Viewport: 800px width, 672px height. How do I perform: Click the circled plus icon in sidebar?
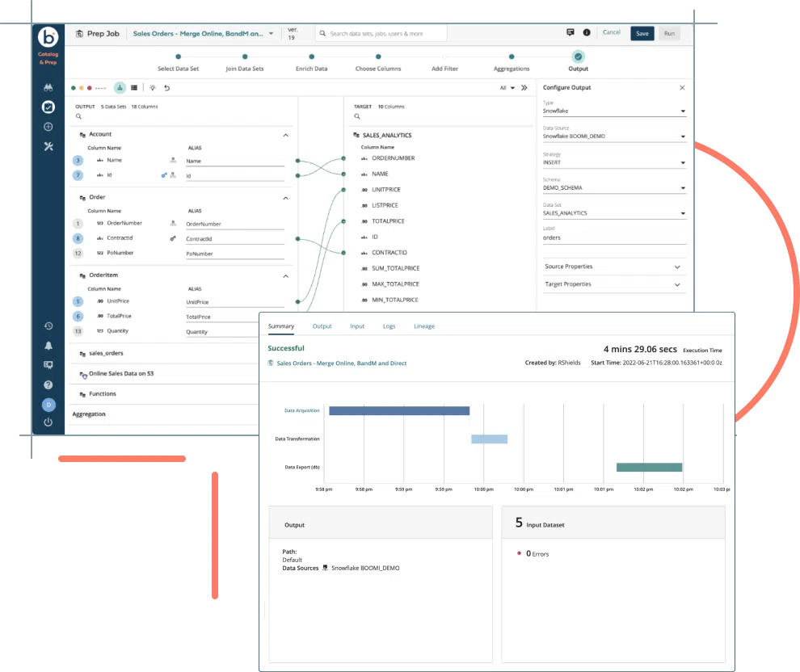[48, 127]
